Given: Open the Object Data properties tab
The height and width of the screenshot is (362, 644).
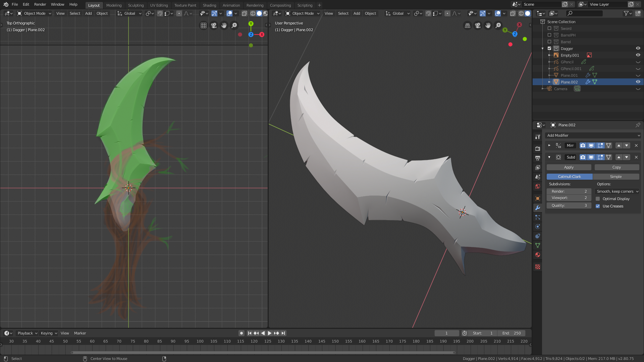Looking at the screenshot, I should [538, 245].
